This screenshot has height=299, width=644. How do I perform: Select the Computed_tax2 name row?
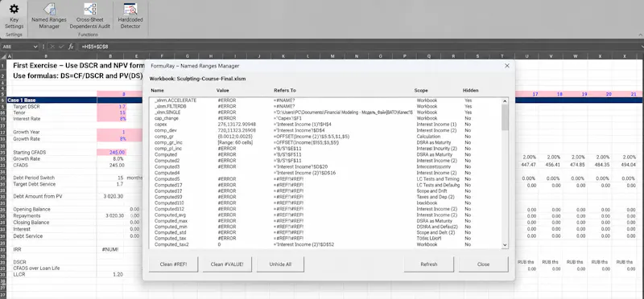[x=325, y=244]
